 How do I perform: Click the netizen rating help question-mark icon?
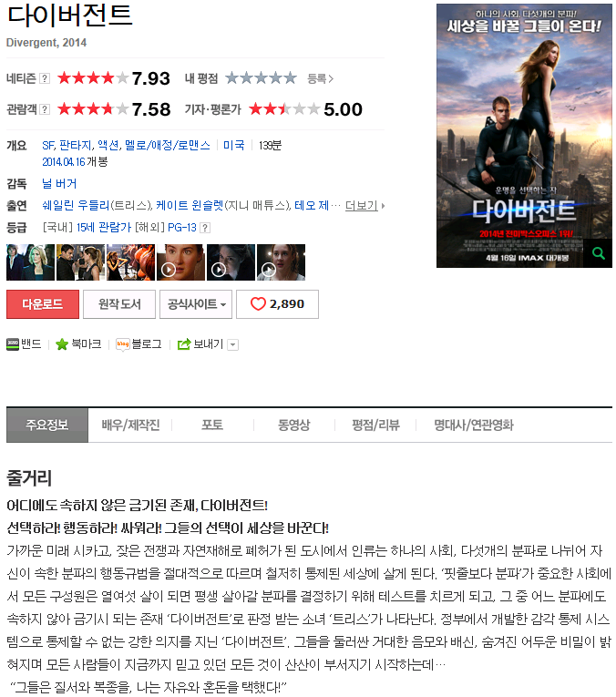pyautogui.click(x=45, y=78)
